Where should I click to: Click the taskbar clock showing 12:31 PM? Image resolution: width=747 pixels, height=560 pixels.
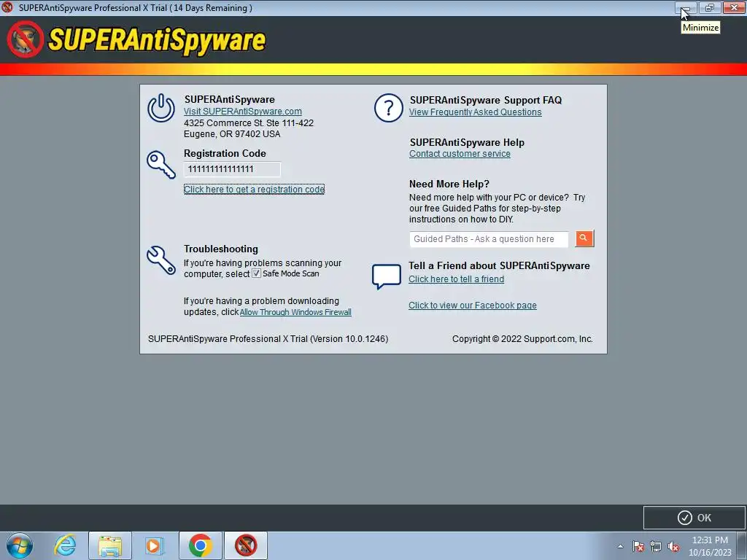point(710,546)
